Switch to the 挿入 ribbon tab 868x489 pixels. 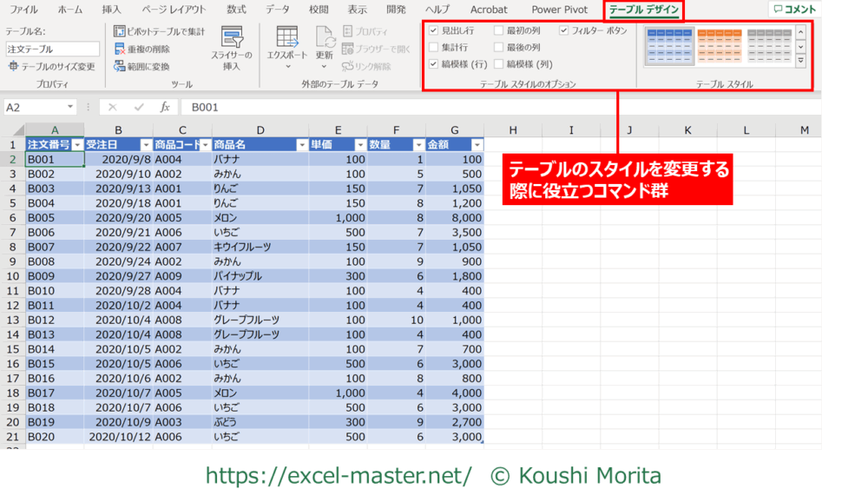[111, 10]
